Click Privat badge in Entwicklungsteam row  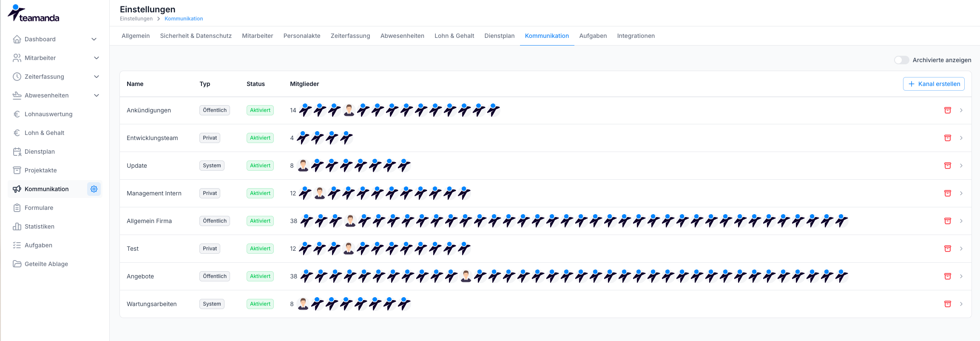point(210,138)
